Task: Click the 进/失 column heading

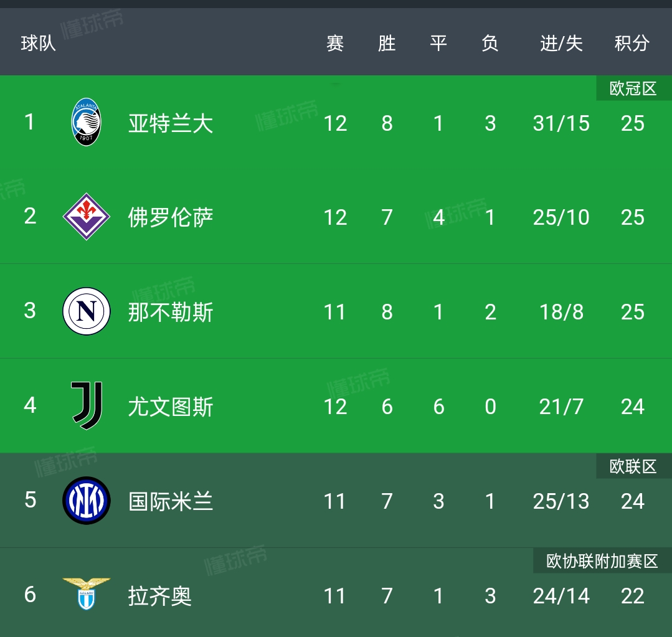Action: pyautogui.click(x=561, y=42)
